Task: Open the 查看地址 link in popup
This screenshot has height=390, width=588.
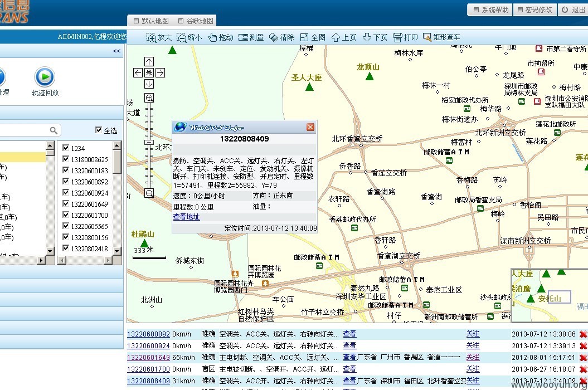Action: point(186,216)
